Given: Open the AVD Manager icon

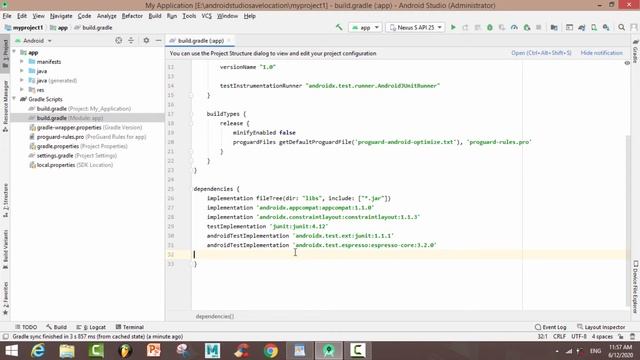Looking at the screenshot, I should coord(594,27).
